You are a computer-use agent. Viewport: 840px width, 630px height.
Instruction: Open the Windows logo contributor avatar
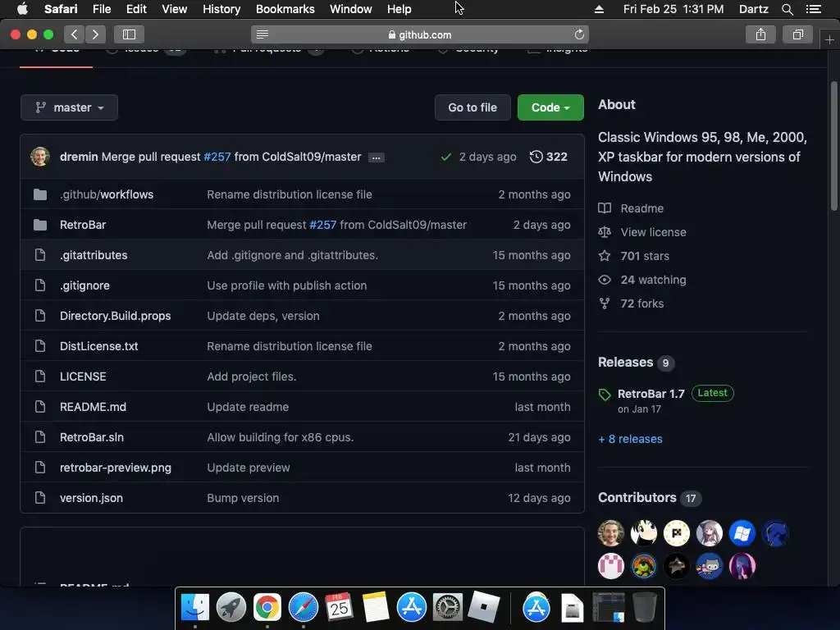(x=742, y=533)
